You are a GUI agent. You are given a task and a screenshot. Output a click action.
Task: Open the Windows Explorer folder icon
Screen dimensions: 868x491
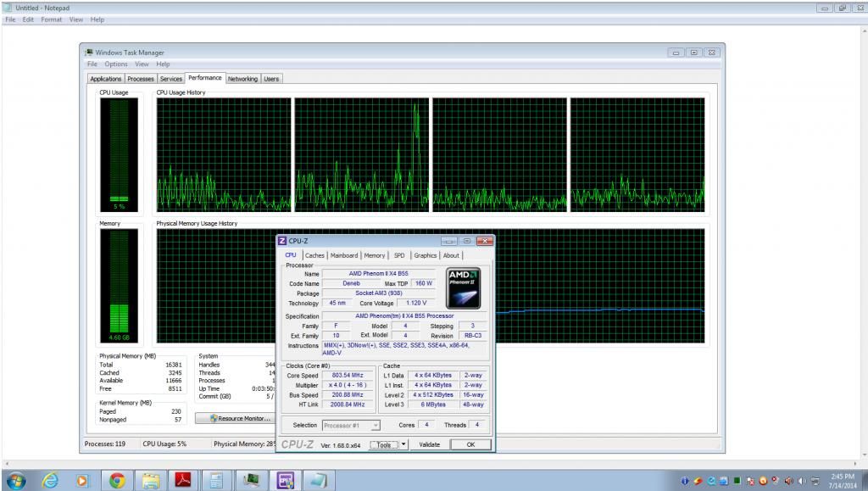(151, 480)
